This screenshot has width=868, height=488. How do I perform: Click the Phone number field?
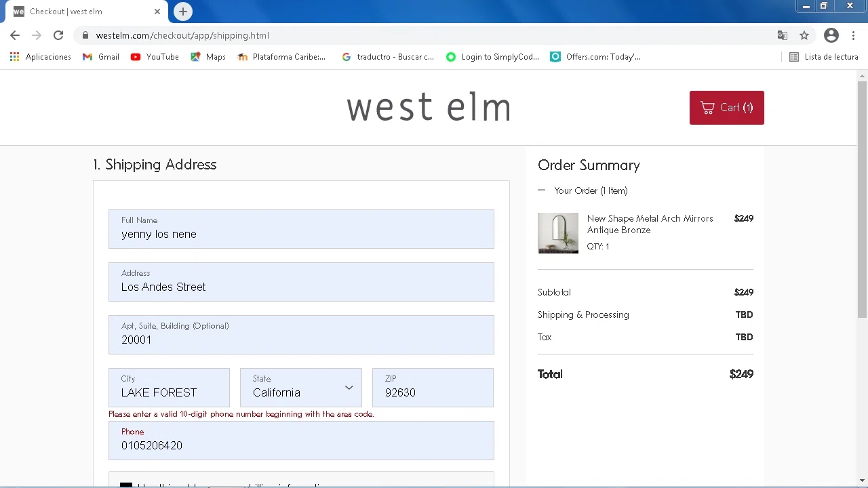[301, 441]
